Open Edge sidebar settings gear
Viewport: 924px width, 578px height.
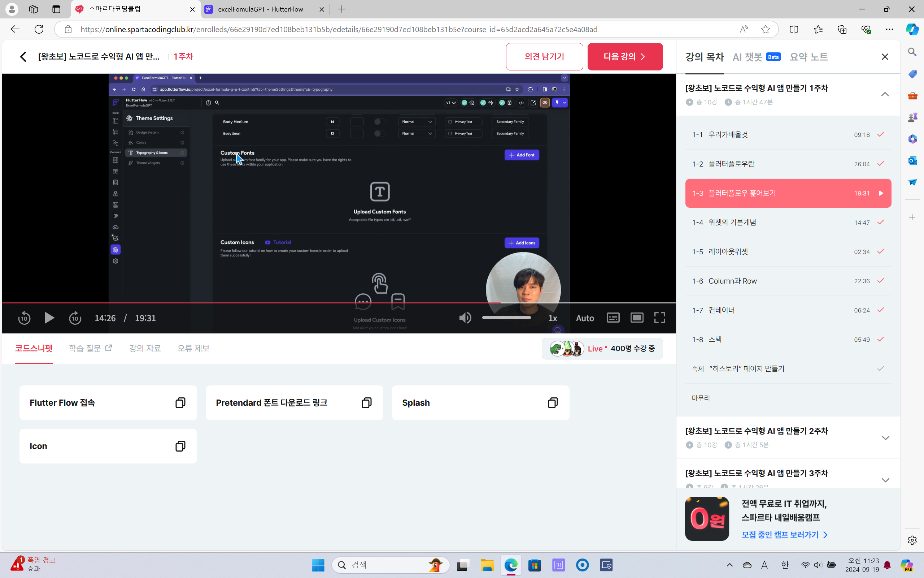coord(912,540)
